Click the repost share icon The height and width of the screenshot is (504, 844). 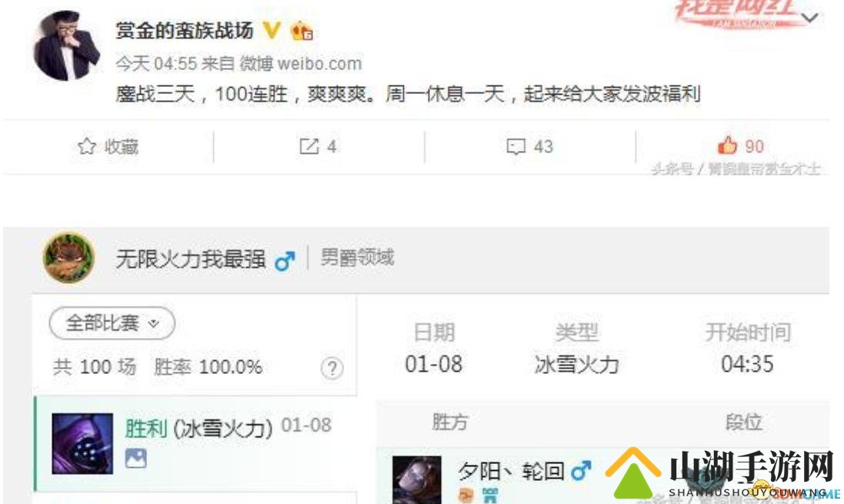(x=309, y=146)
